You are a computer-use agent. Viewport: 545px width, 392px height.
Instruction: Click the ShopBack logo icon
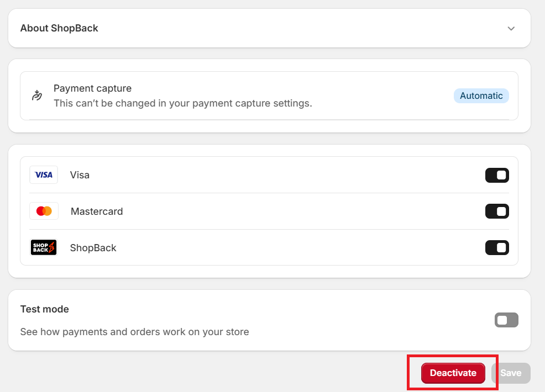(x=44, y=247)
